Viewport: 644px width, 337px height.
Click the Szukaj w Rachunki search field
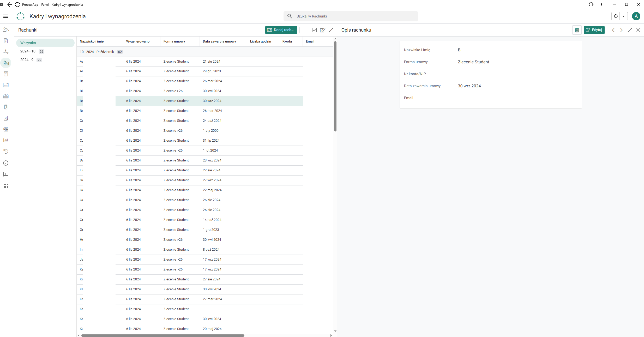[351, 16]
